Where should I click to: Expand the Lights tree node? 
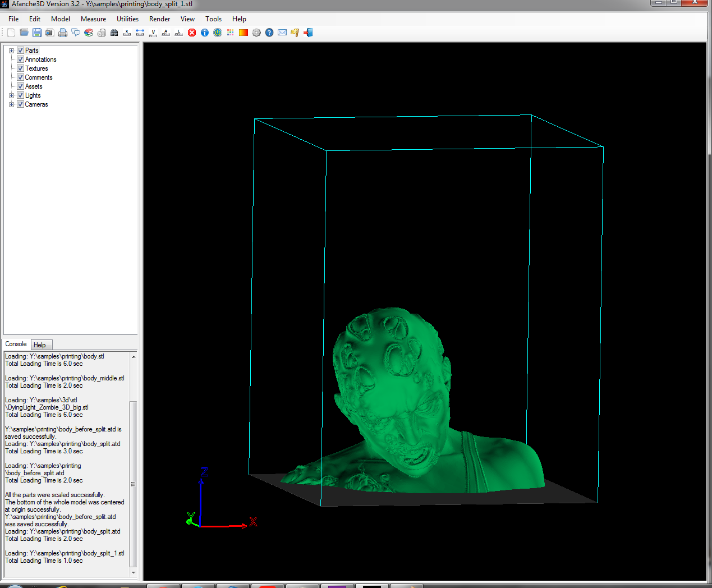(11, 95)
